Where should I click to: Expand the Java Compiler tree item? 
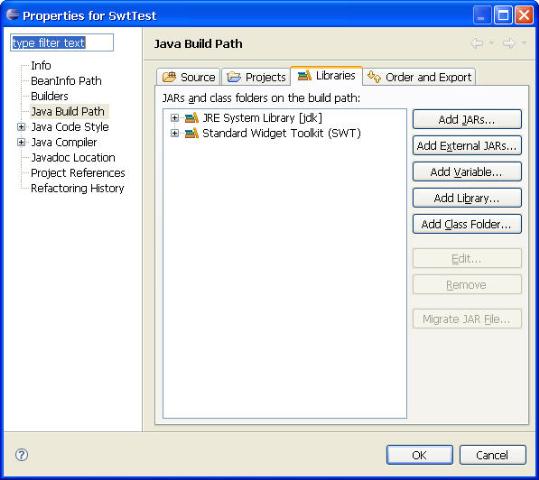coord(21,142)
